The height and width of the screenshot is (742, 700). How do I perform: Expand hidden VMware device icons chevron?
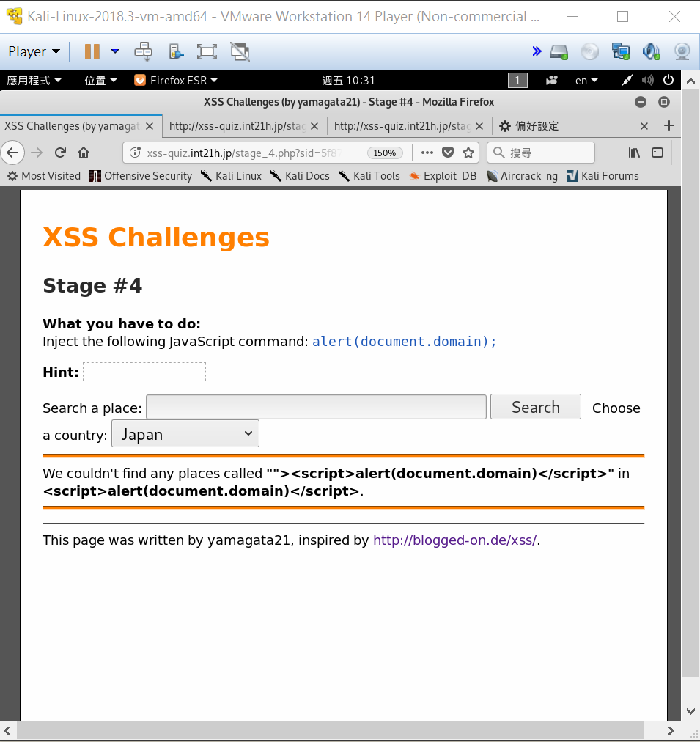pyautogui.click(x=537, y=51)
